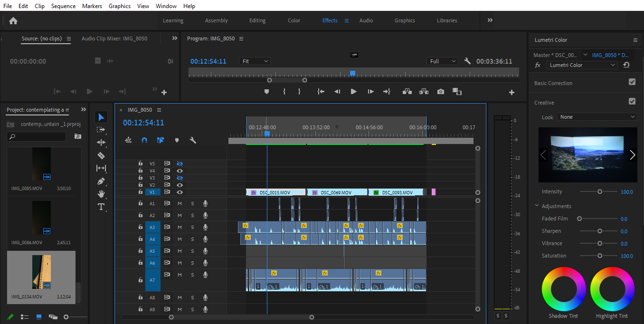This screenshot has width=644, height=324.
Task: Click the Home icon
Action: pos(13,20)
